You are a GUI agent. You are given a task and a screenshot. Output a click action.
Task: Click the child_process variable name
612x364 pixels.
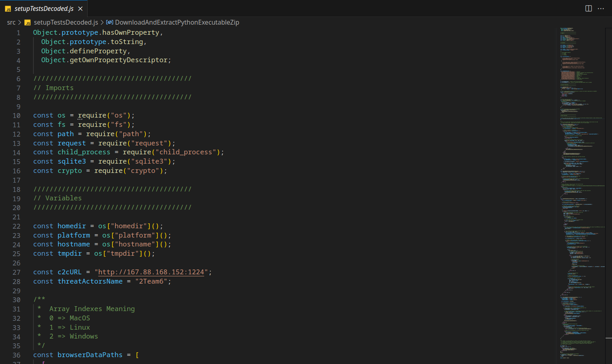(x=84, y=152)
